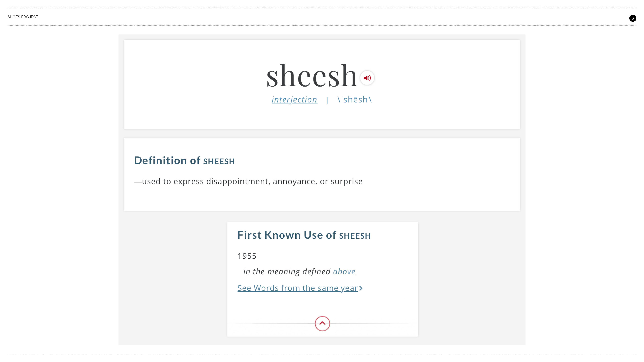
Task: Click the word 'Known' in the heading
Action: pyautogui.click(x=282, y=235)
